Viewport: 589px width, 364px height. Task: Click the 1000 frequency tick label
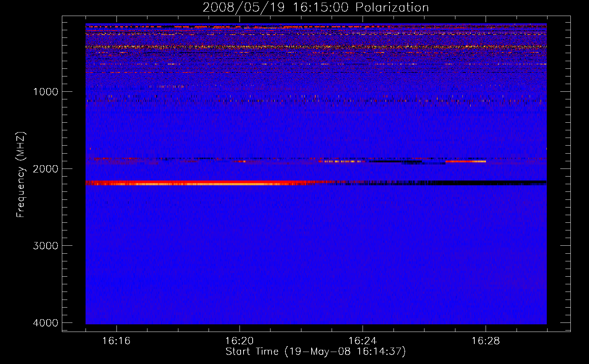(x=46, y=91)
